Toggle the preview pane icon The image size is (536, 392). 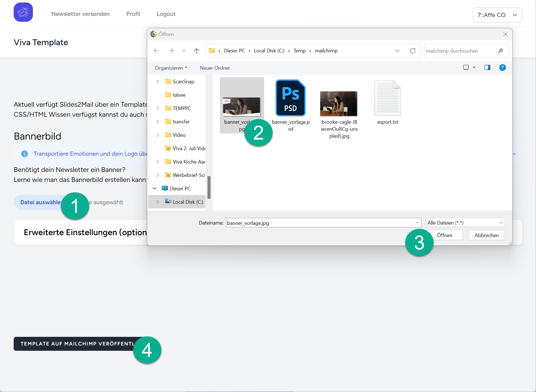tap(487, 67)
